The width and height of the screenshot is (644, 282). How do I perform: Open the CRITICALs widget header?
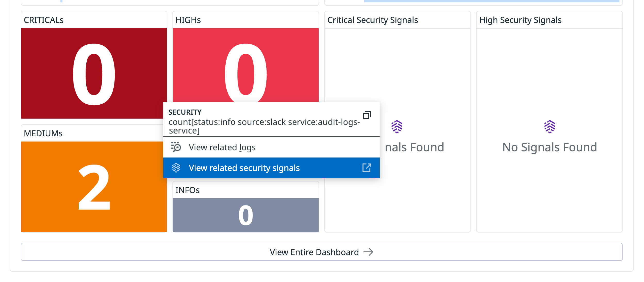tap(44, 20)
